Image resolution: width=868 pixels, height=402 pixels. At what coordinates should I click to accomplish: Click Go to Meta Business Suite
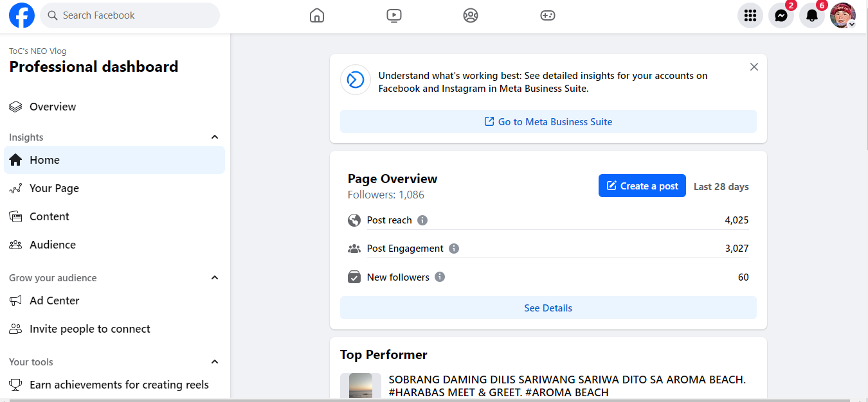click(x=548, y=122)
